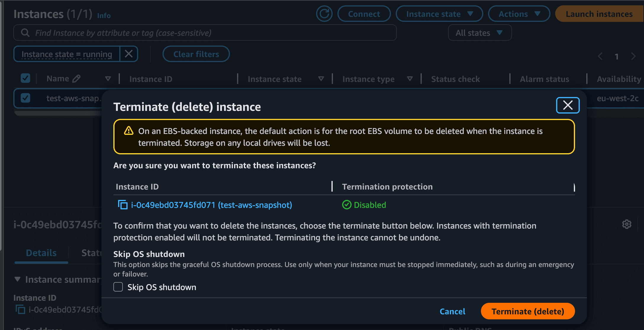Confirm with the Terminate (delete) button

528,311
